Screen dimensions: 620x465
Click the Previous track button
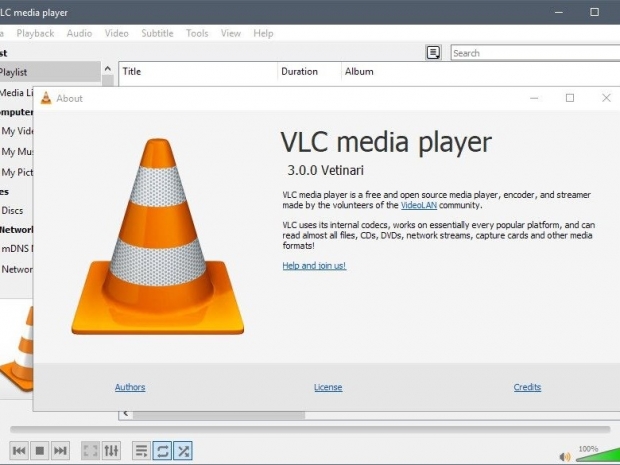(19, 451)
